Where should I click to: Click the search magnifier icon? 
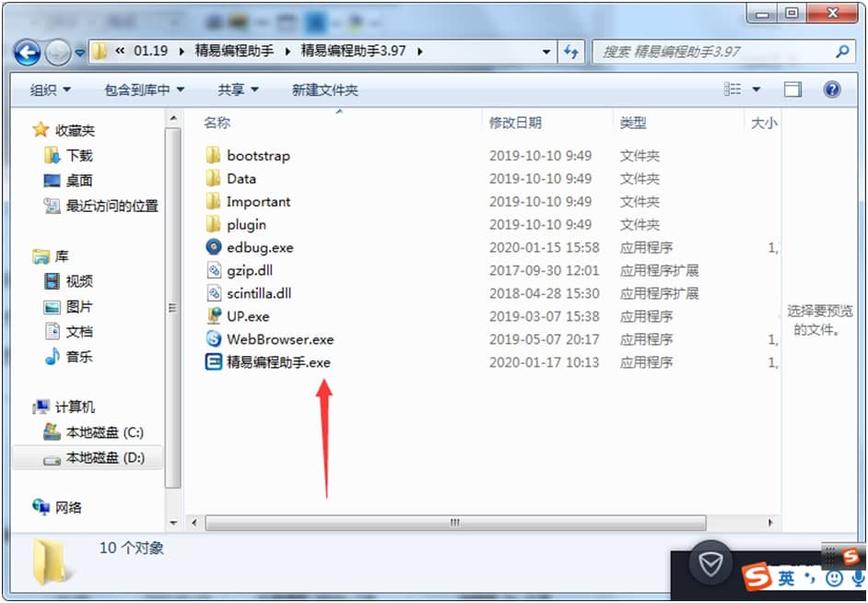click(x=842, y=52)
